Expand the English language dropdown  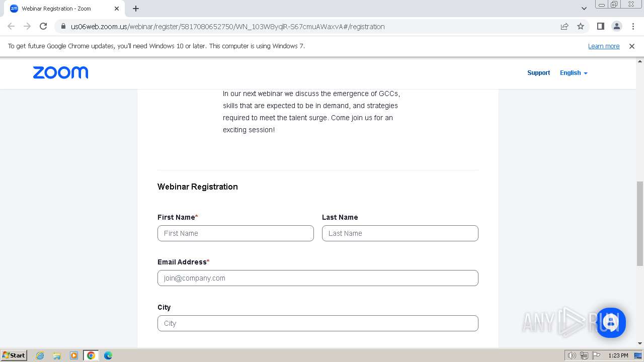point(574,73)
